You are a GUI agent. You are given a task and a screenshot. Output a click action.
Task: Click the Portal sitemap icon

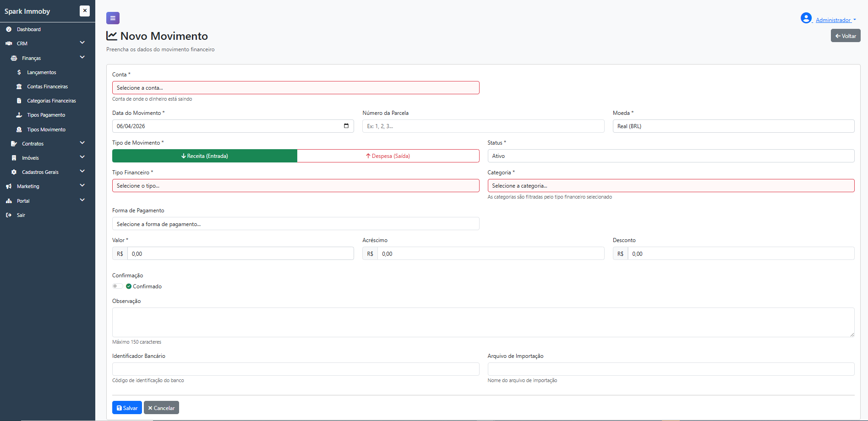(x=9, y=201)
